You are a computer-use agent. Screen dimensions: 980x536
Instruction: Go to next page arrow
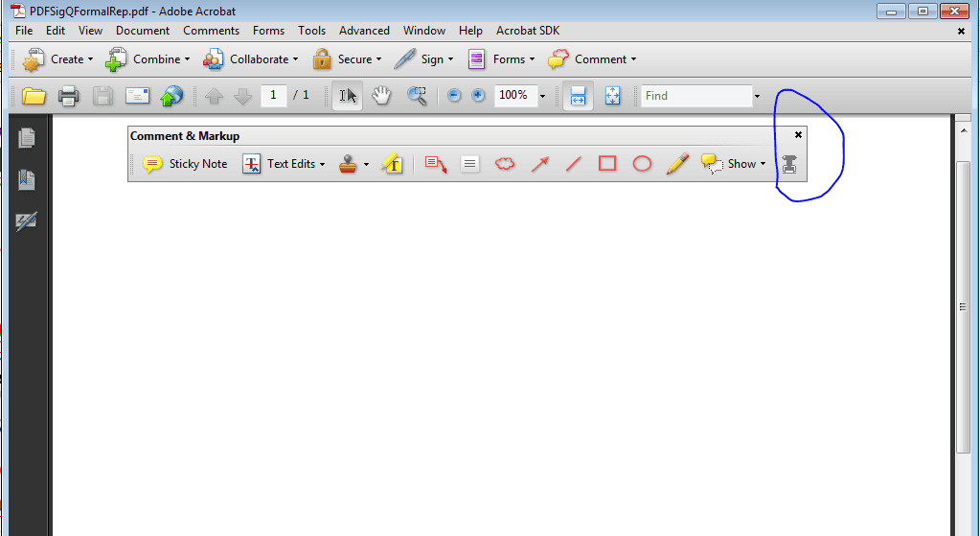pos(242,96)
